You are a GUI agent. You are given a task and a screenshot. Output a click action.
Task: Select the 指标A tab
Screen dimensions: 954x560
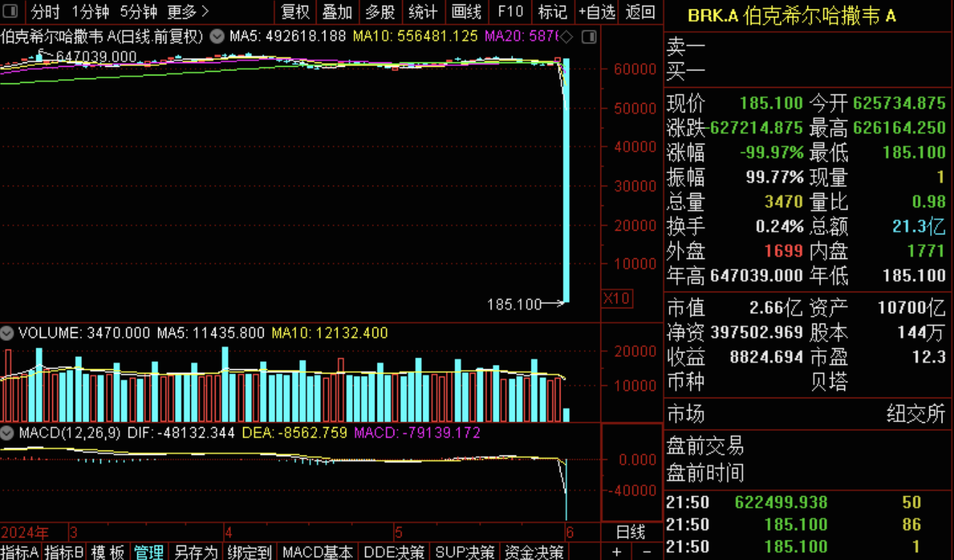tap(20, 552)
